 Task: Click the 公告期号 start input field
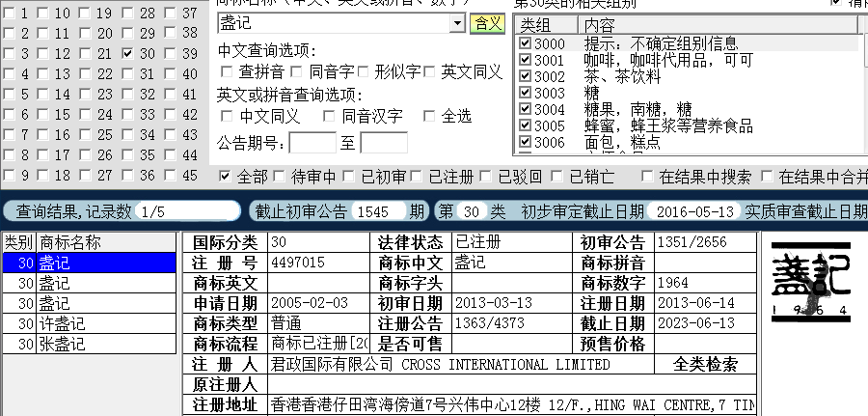click(312, 142)
